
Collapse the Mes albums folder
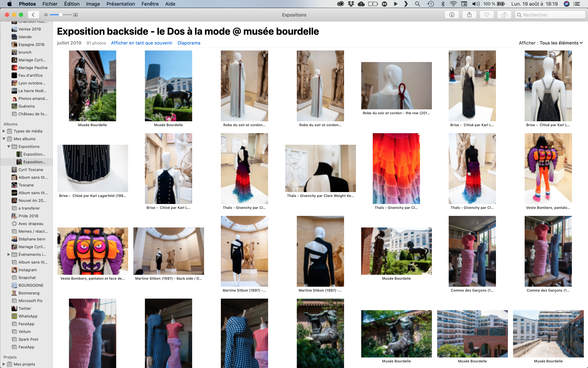tap(4, 139)
